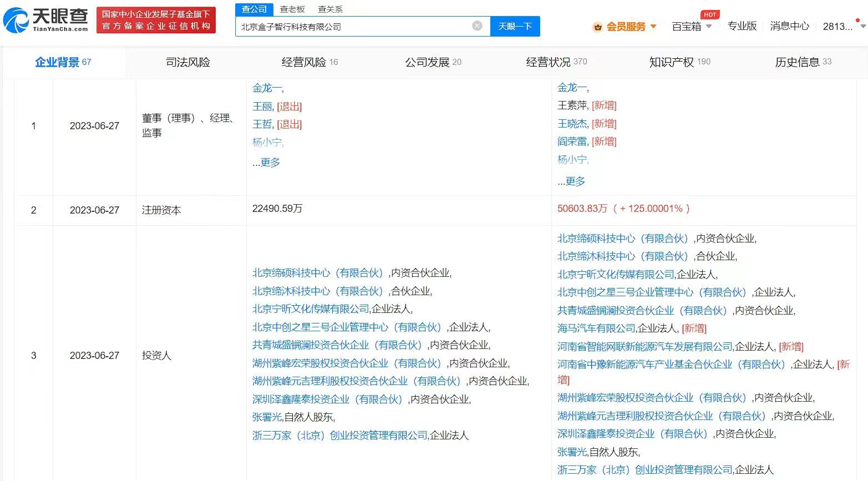The width and height of the screenshot is (868, 481).
Task: Open 杨小宁 in the before-change column
Action: click(267, 142)
